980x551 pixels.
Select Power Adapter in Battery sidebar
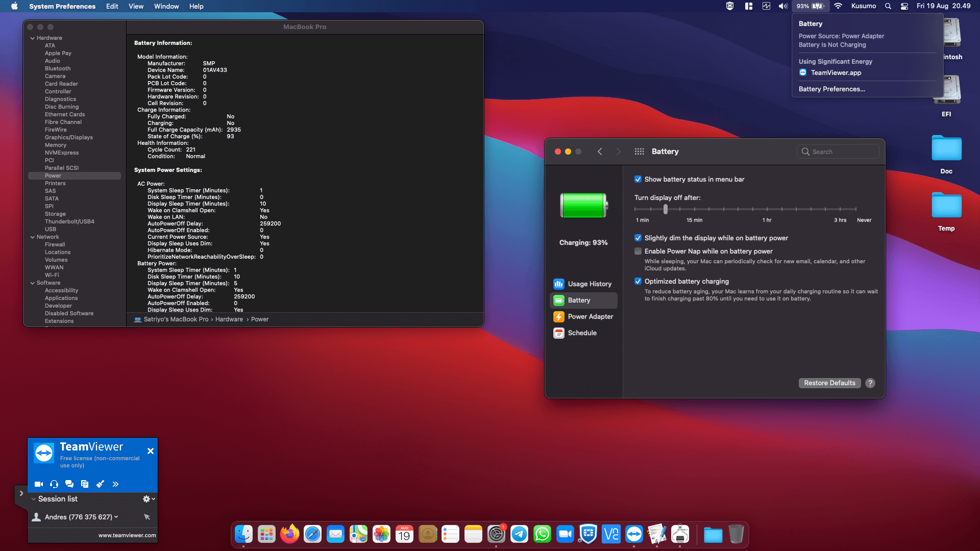tap(583, 317)
